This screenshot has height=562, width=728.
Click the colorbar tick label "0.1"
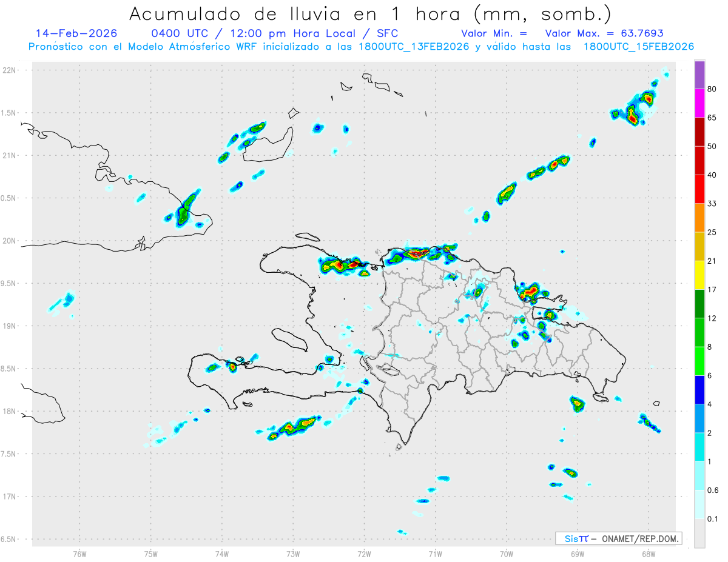pos(713,519)
